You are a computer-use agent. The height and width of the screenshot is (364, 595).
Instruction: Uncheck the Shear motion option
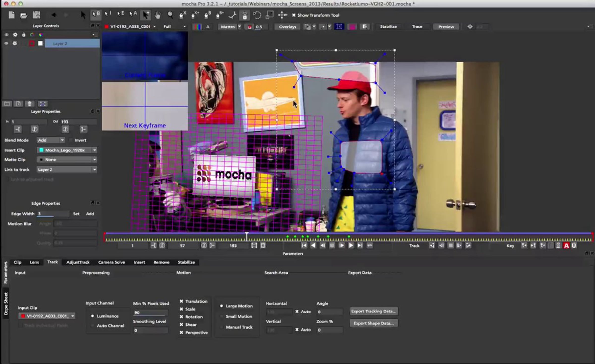tap(181, 325)
